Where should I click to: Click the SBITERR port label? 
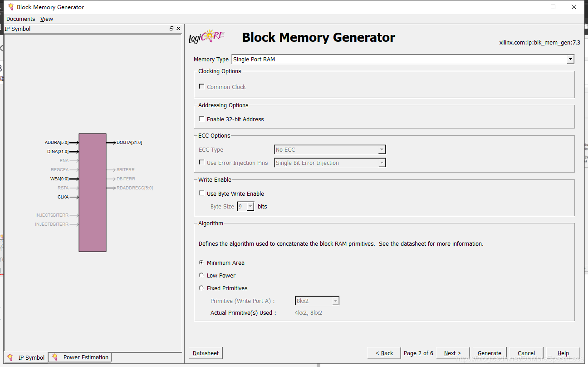click(x=126, y=170)
